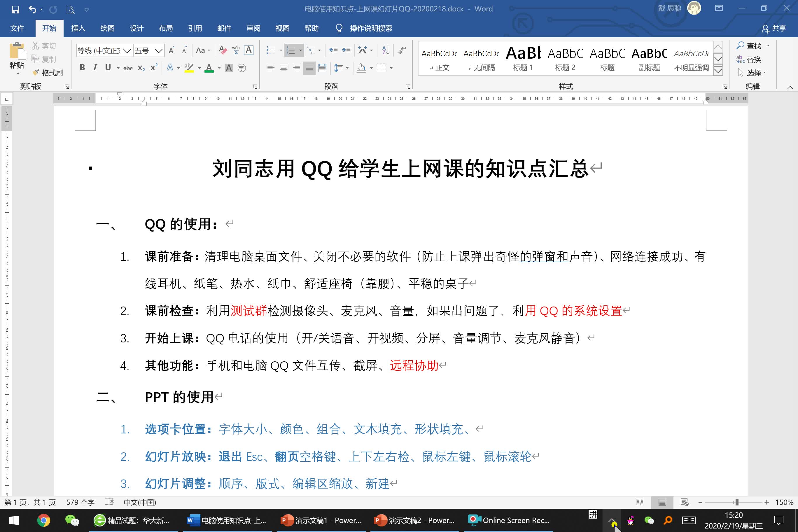Expand the numbered list style dropdown
This screenshot has height=532, width=798.
pyautogui.click(x=301, y=50)
